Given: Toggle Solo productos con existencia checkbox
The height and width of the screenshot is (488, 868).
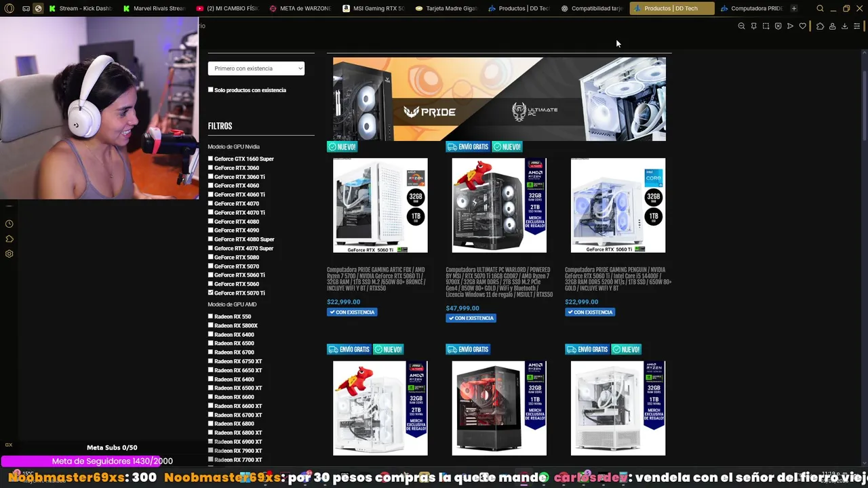Looking at the screenshot, I should [x=210, y=89].
